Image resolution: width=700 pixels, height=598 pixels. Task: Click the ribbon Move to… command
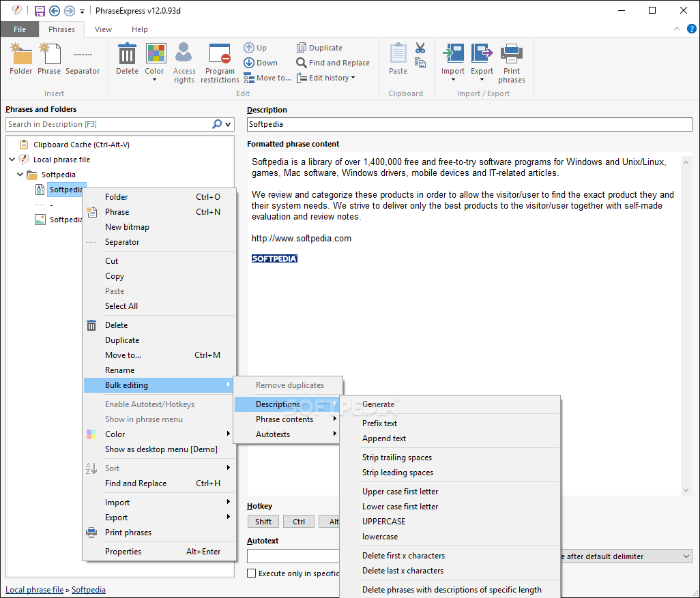(x=267, y=78)
